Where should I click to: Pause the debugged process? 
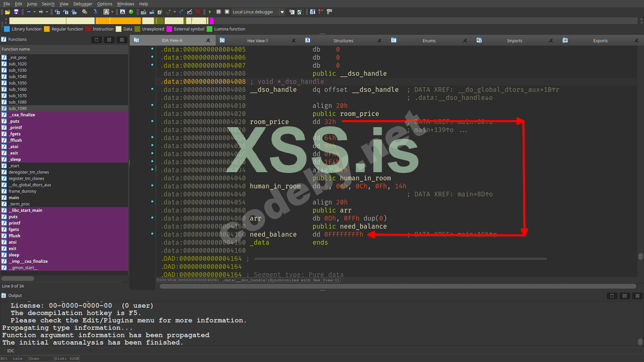pos(219,12)
